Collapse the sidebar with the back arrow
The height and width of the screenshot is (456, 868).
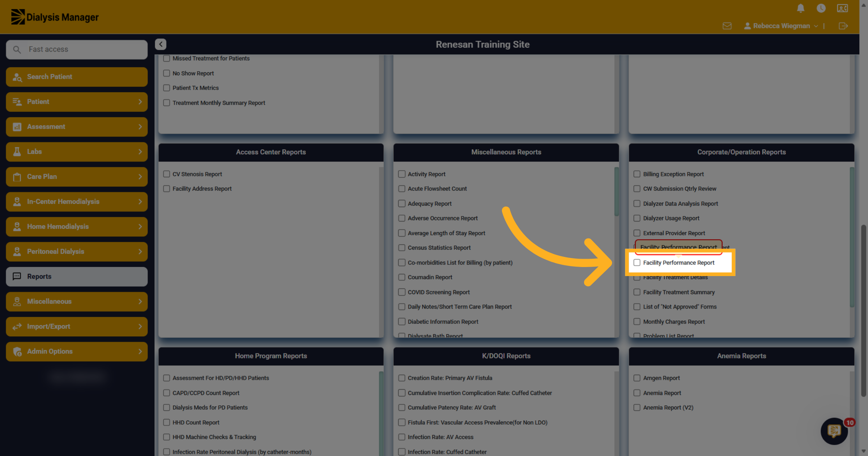click(161, 44)
